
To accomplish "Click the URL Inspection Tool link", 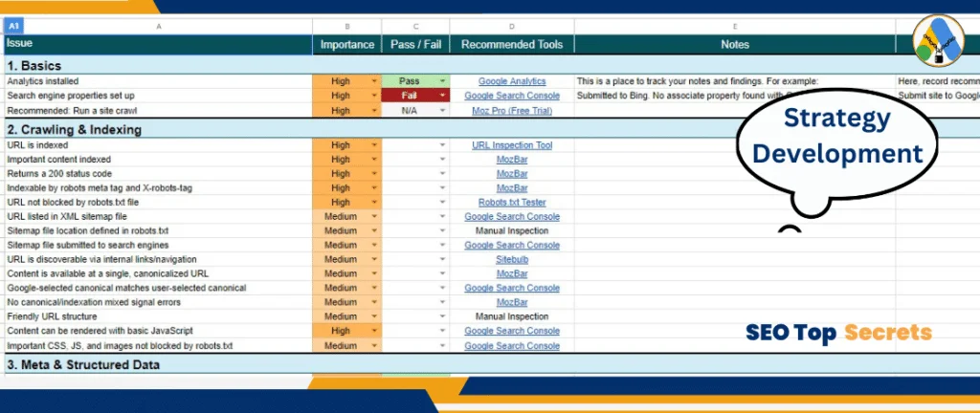I will click(512, 145).
